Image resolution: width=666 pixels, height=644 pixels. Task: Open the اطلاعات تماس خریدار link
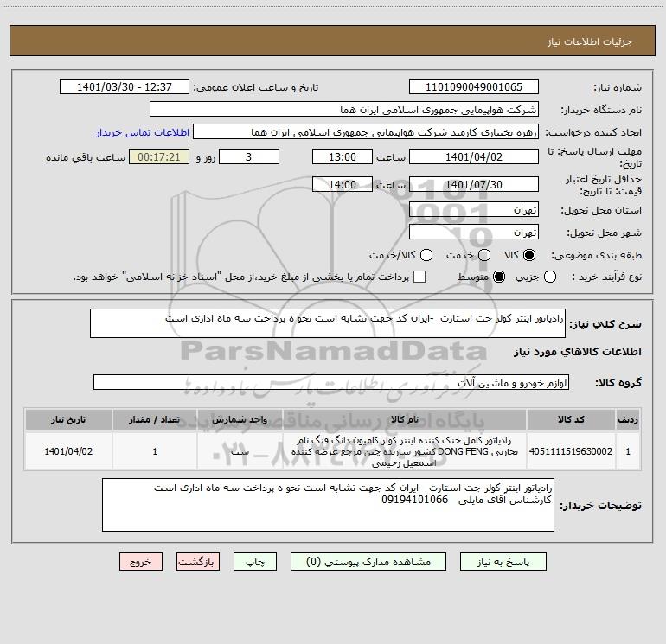[x=143, y=132]
